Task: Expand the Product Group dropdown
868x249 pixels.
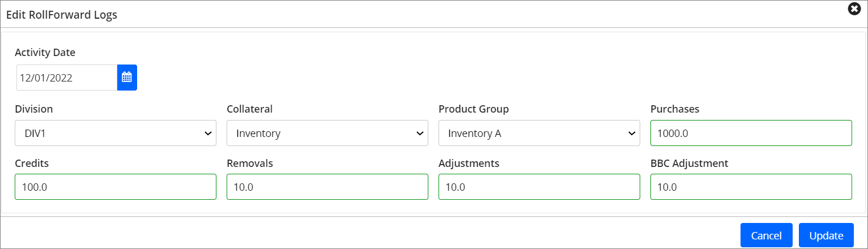Action: [539, 133]
